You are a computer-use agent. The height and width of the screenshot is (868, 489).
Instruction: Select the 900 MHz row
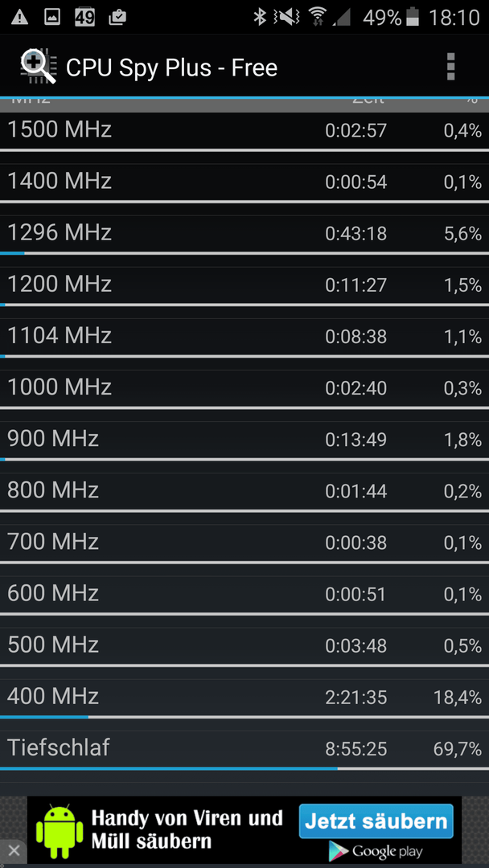(x=244, y=440)
